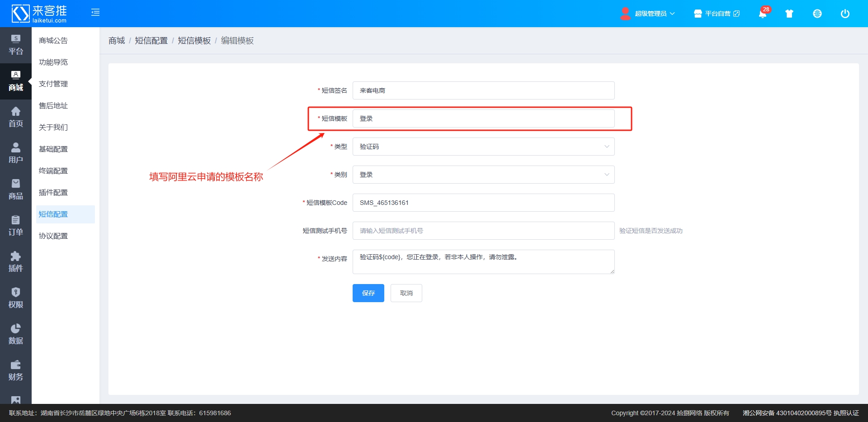This screenshot has height=422, width=868.
Task: Click the 取消 cancel button
Action: (406, 293)
